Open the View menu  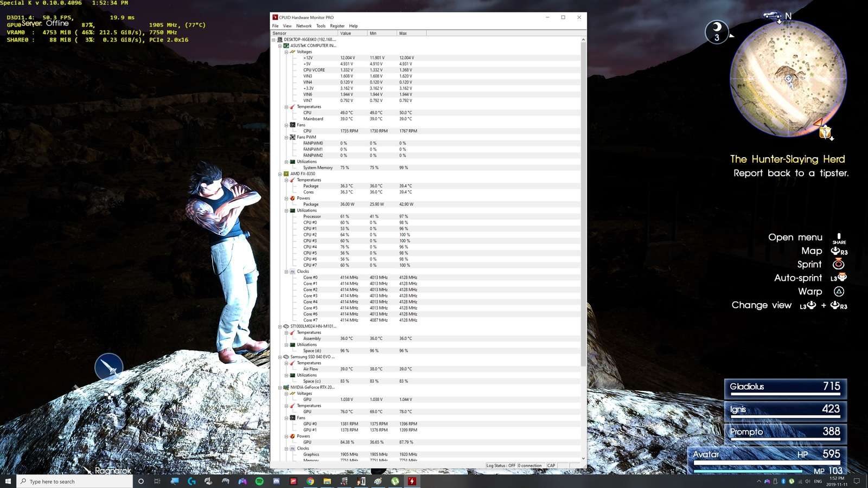[x=287, y=26]
